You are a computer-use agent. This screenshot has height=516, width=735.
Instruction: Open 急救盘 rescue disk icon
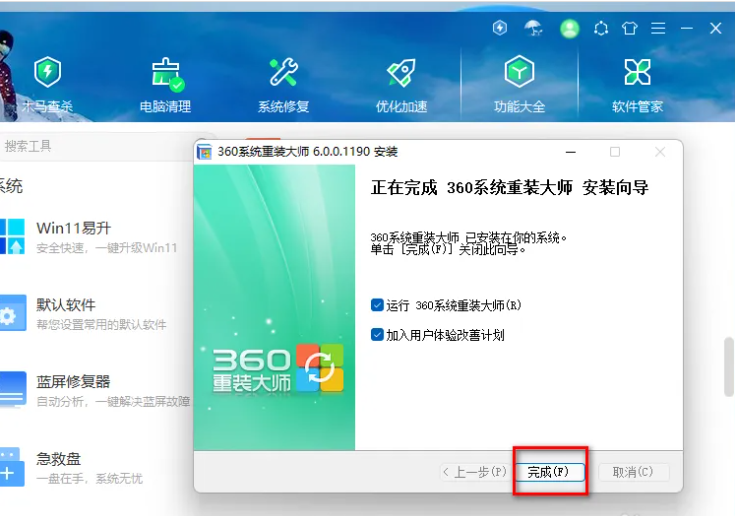[x=12, y=467]
